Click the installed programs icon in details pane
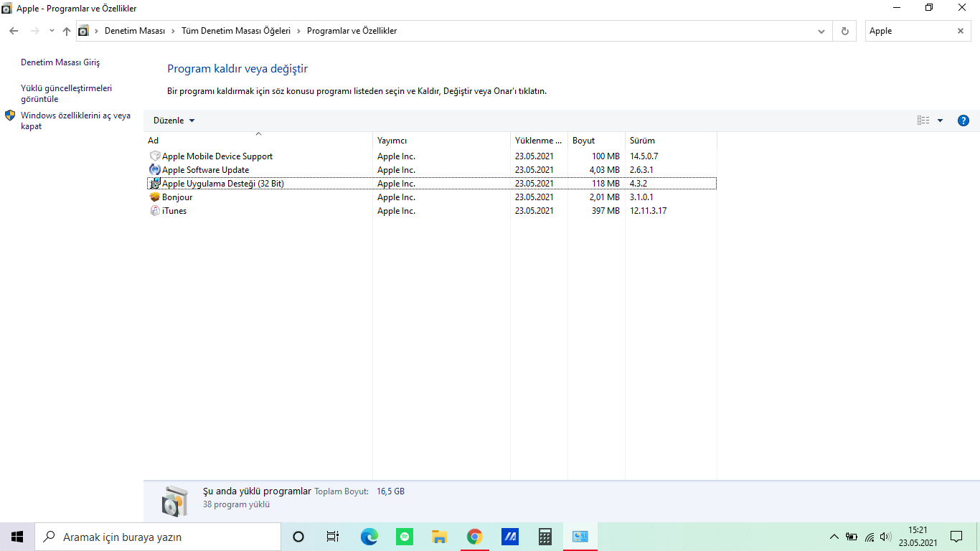This screenshot has width=980, height=551. click(x=174, y=500)
